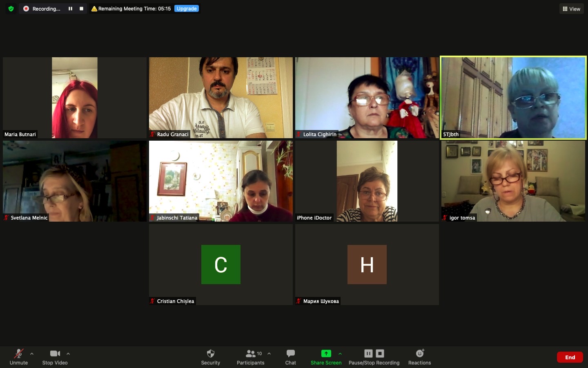Expand the arrow next to Participants count
This screenshot has height=368, width=588.
click(x=269, y=354)
